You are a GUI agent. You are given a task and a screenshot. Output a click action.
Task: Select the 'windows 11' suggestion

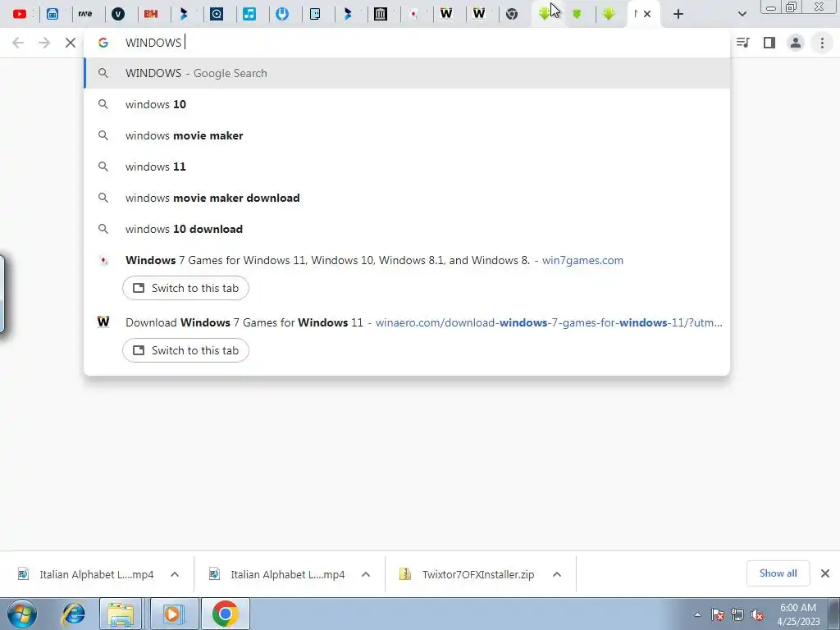coord(407,167)
